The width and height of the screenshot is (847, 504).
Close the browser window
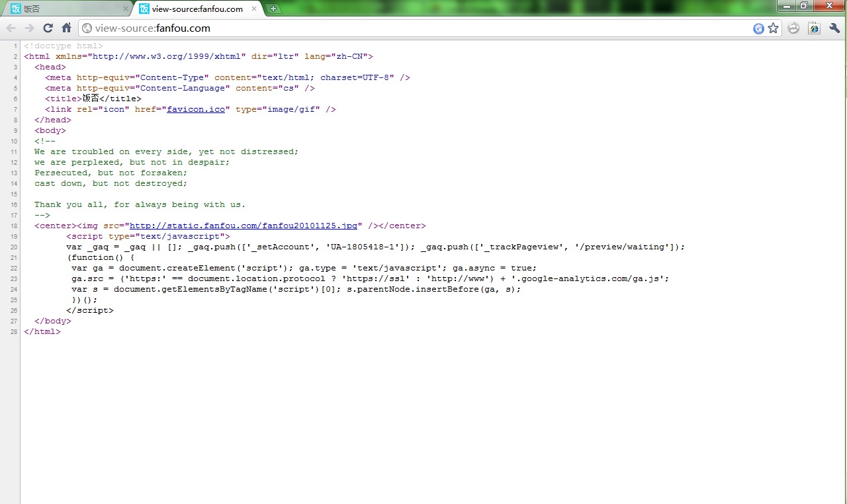click(x=828, y=6)
